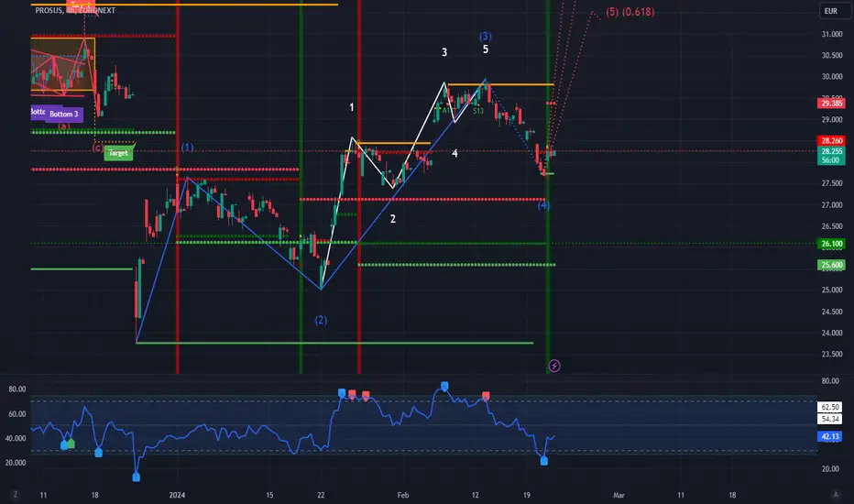Click the 23.500 price axis value
The height and width of the screenshot is (504, 854).
832,354
